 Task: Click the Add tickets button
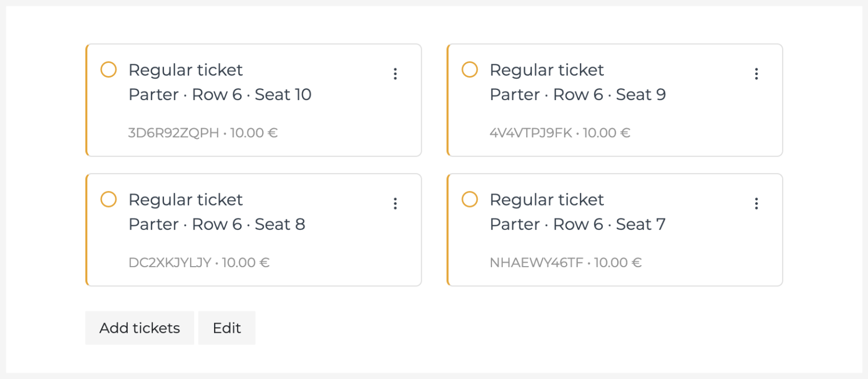pyautogui.click(x=139, y=328)
